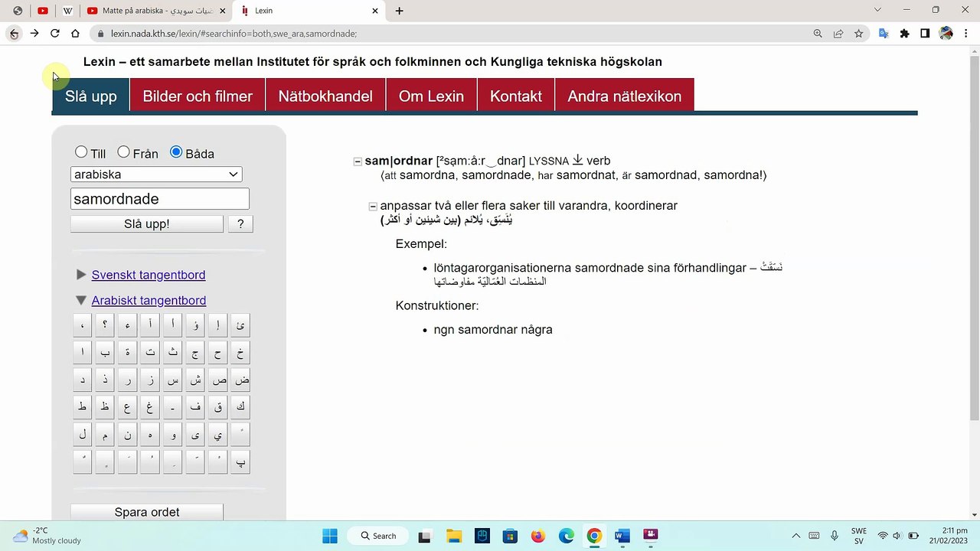Close the Matte på arabiska tab

click(x=222, y=11)
